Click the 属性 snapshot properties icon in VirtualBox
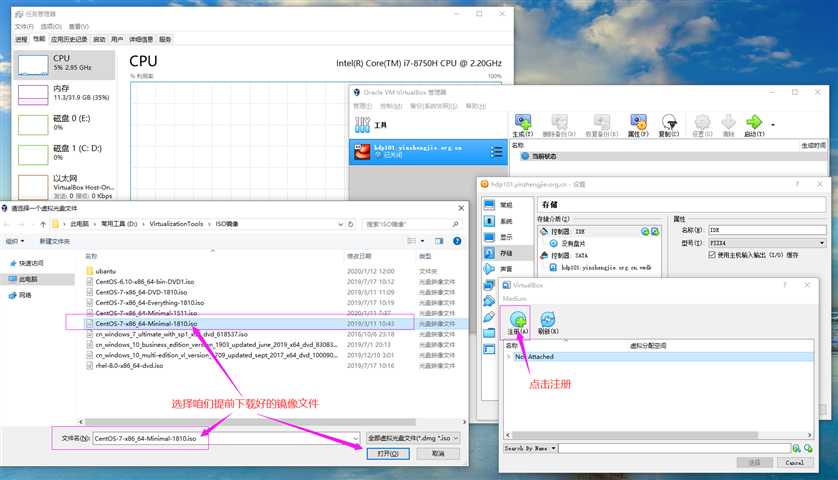The image size is (838, 480). pyautogui.click(x=638, y=122)
